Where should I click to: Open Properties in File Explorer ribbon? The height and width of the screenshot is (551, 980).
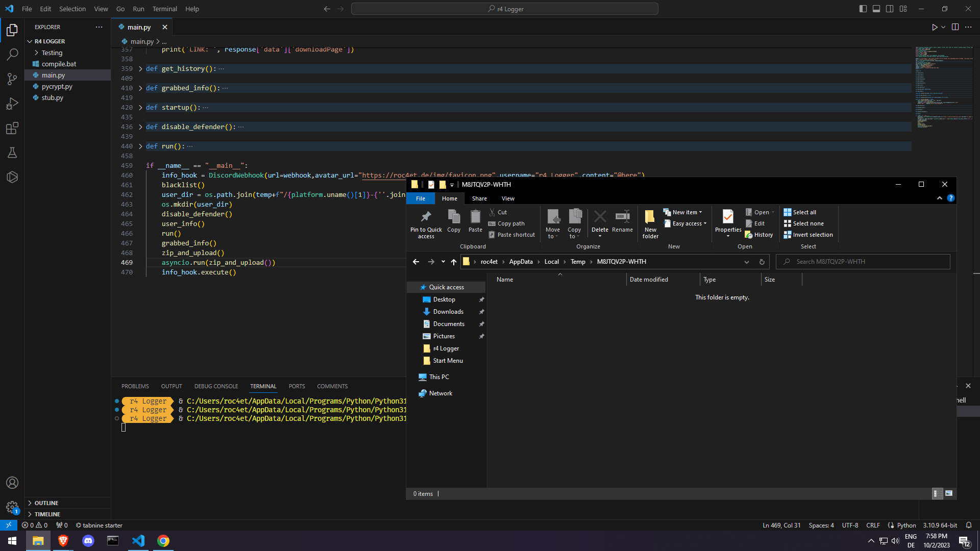coord(728,223)
